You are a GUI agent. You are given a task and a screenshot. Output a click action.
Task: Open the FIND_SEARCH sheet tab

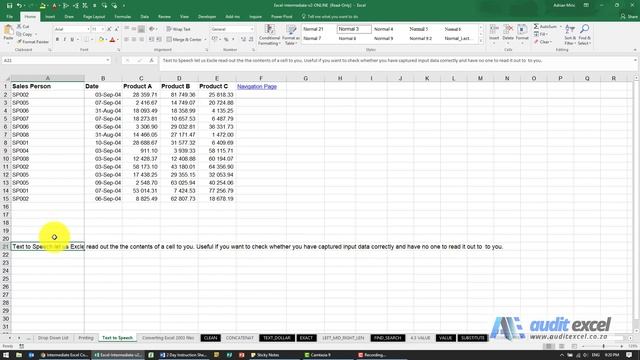388,338
